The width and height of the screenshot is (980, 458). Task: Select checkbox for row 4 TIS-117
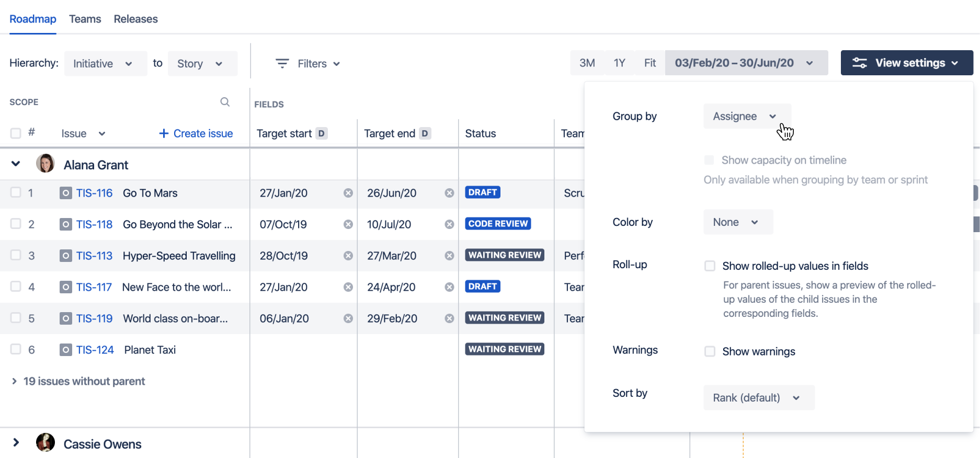pos(16,287)
